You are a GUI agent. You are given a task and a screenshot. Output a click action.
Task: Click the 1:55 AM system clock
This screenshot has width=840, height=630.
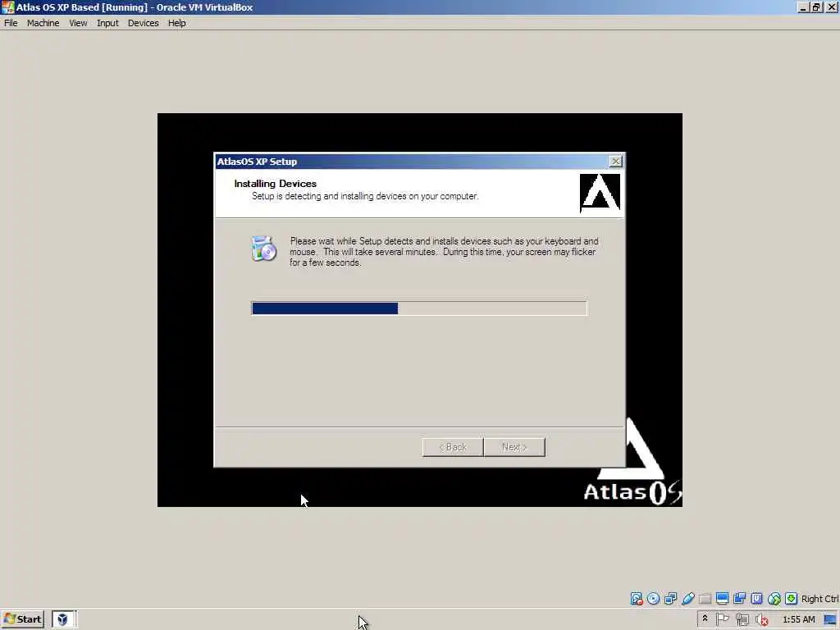[799, 619]
